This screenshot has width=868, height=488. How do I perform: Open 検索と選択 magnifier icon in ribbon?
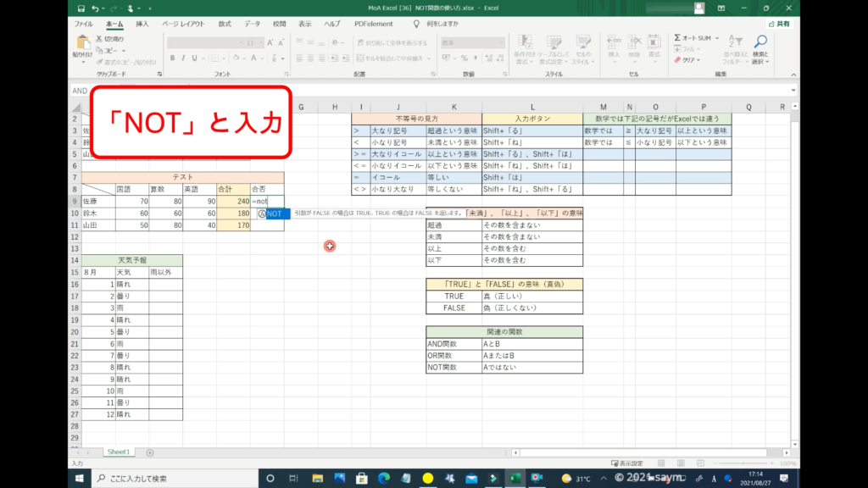(x=759, y=42)
